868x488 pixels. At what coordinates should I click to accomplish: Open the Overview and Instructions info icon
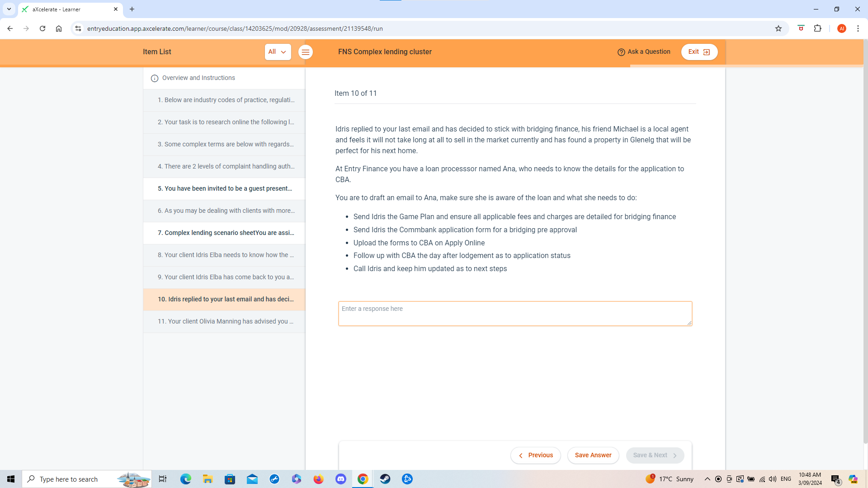pyautogui.click(x=155, y=78)
